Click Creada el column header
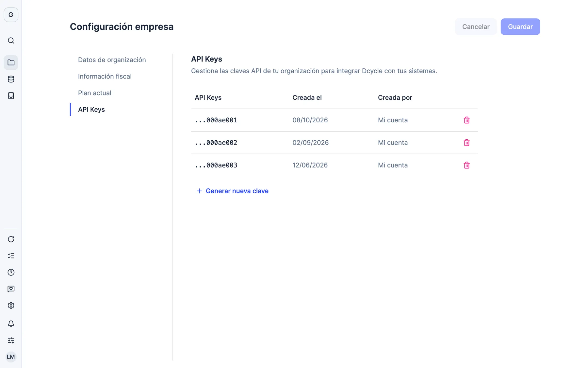The image size is (588, 368). coord(307,97)
